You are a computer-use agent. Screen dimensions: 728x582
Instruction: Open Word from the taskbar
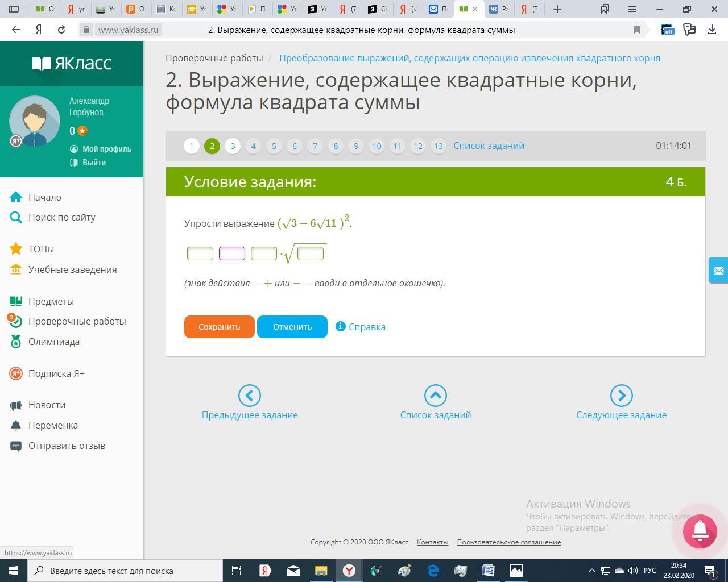488,571
